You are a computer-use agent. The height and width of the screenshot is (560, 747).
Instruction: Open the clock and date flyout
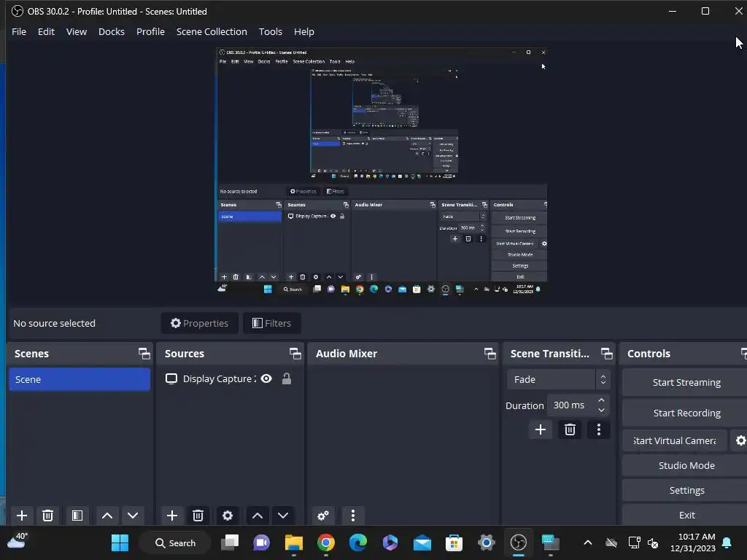(693, 542)
